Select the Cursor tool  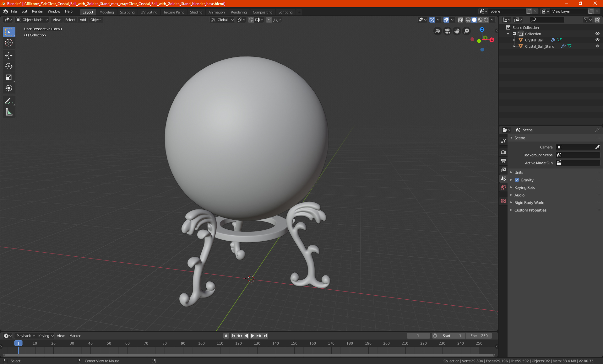[x=9, y=43]
